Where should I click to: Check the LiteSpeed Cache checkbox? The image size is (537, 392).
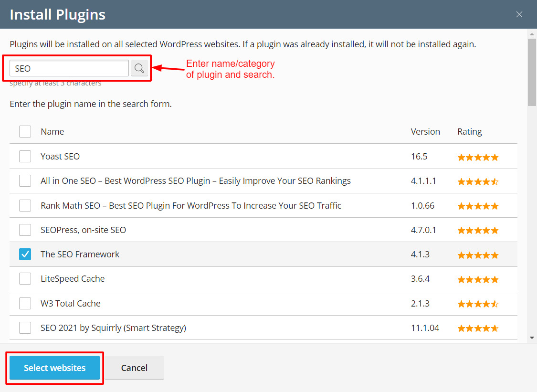pos(25,279)
